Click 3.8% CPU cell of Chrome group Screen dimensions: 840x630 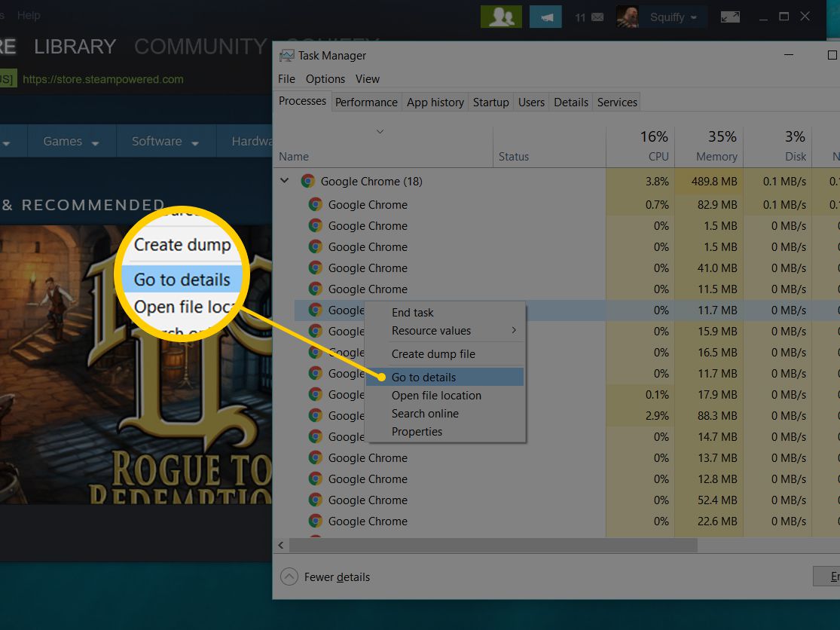[640, 181]
